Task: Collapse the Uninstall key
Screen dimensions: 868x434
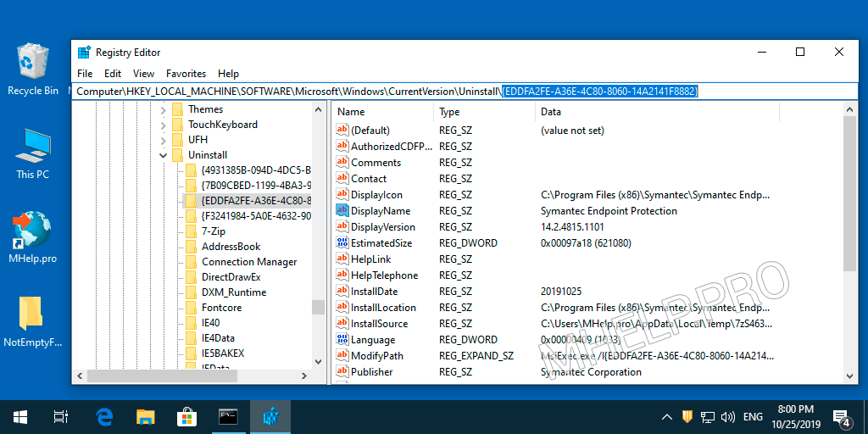Action: 164,156
